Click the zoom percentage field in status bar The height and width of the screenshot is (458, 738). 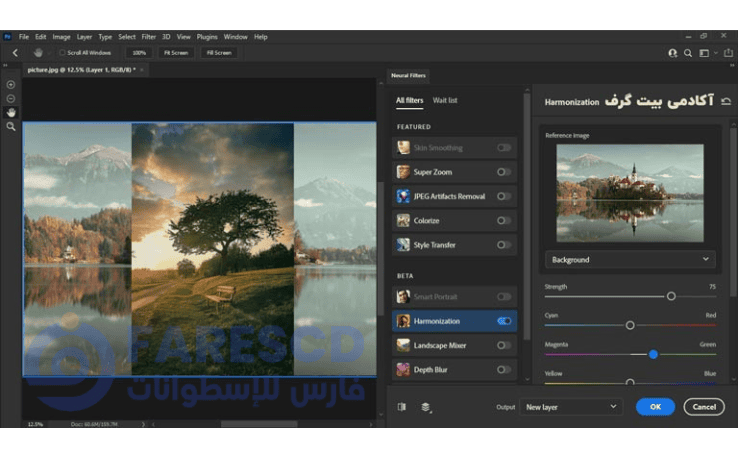35,424
